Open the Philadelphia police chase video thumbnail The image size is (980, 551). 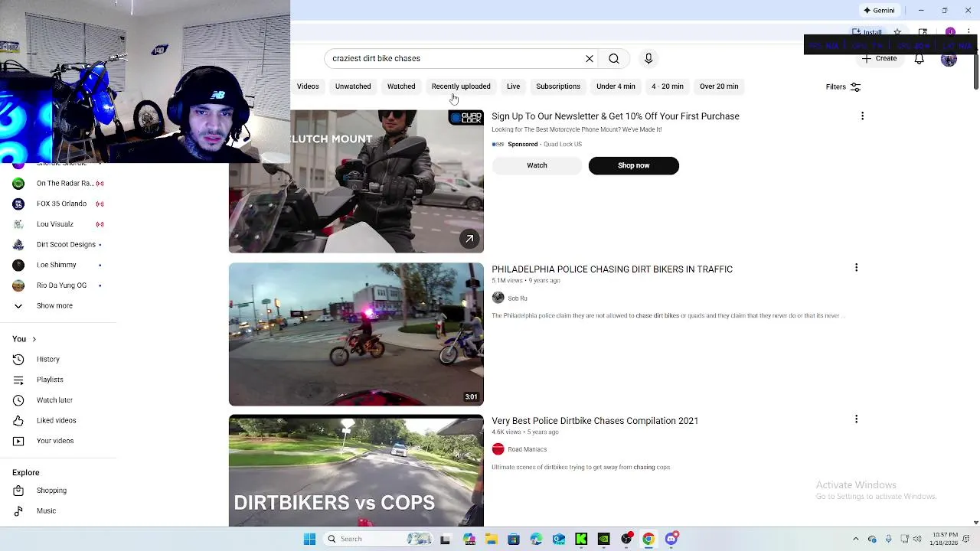point(356,334)
